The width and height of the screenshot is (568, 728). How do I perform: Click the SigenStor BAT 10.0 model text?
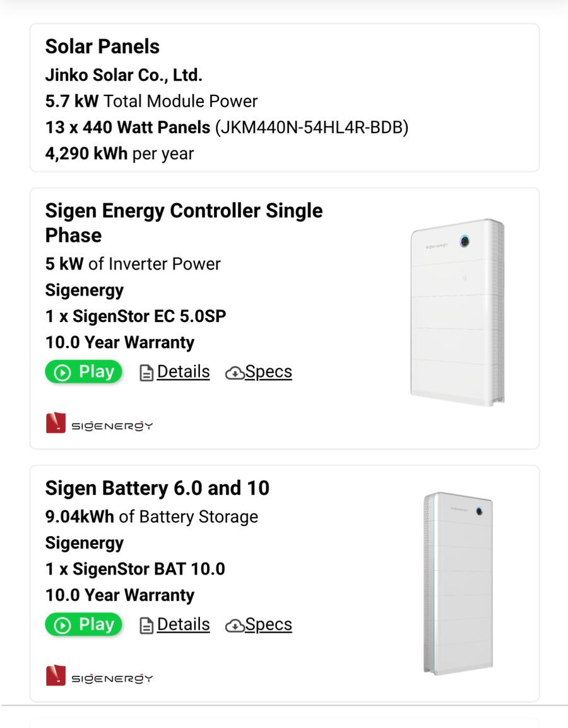(x=148, y=569)
